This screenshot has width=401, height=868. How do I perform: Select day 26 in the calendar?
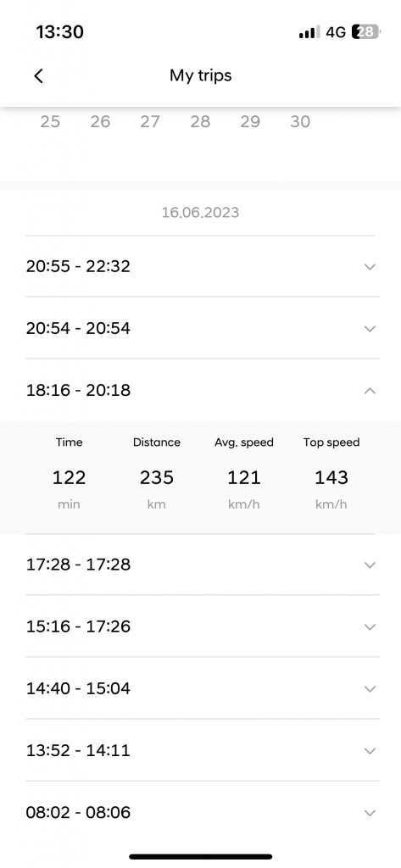[100, 121]
